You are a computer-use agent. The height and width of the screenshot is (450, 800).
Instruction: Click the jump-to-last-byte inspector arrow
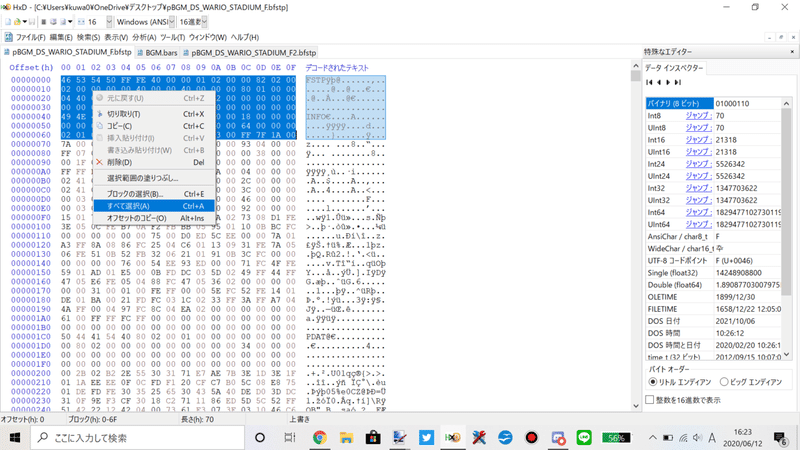click(678, 82)
